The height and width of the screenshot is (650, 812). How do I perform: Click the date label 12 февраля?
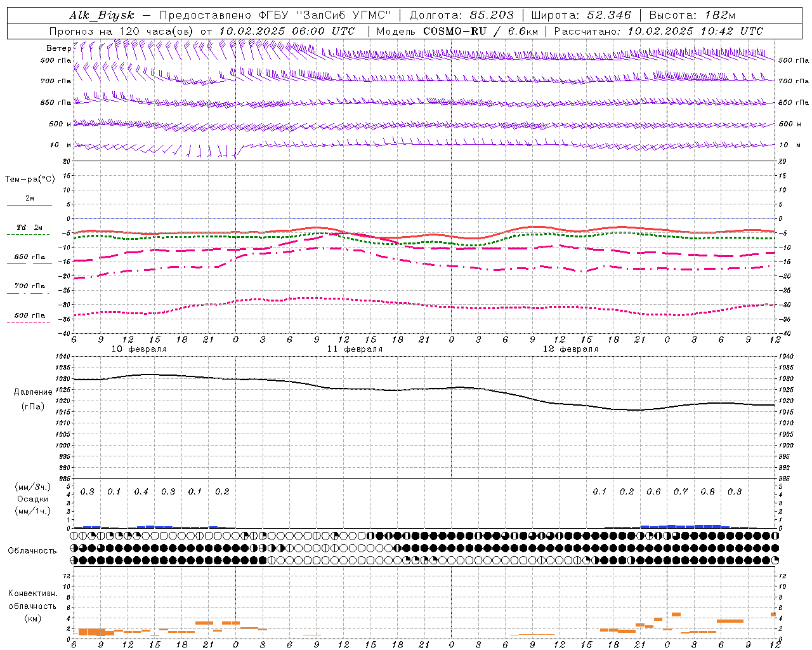(570, 349)
